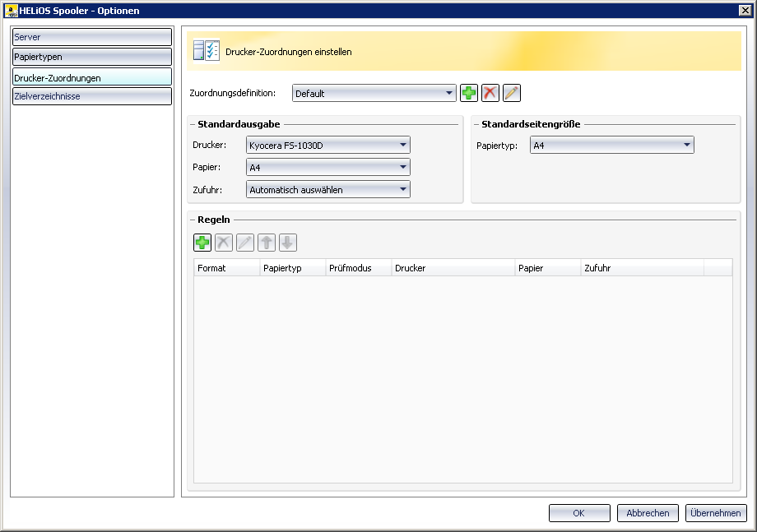Image resolution: width=757 pixels, height=532 pixels.
Task: Add a new Zuordnungsdefinition with green plus
Action: tap(469, 93)
